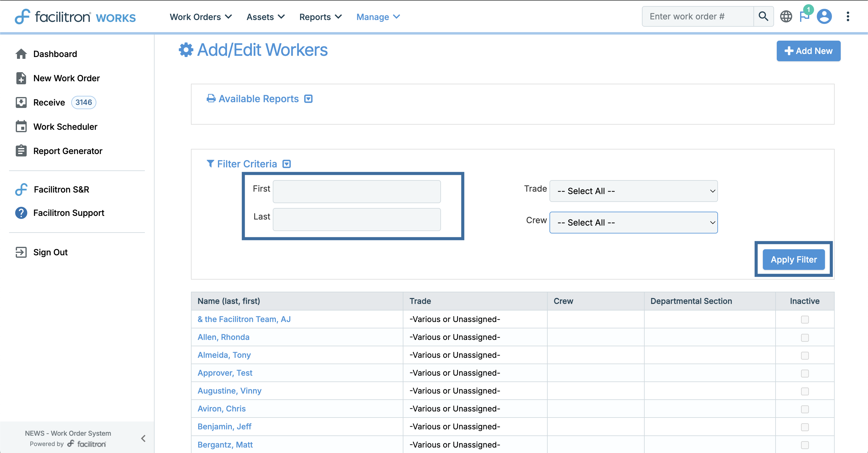This screenshot has height=453, width=868.
Task: Toggle Inactive checkbox for Aviron, Chris
Action: pyautogui.click(x=805, y=409)
